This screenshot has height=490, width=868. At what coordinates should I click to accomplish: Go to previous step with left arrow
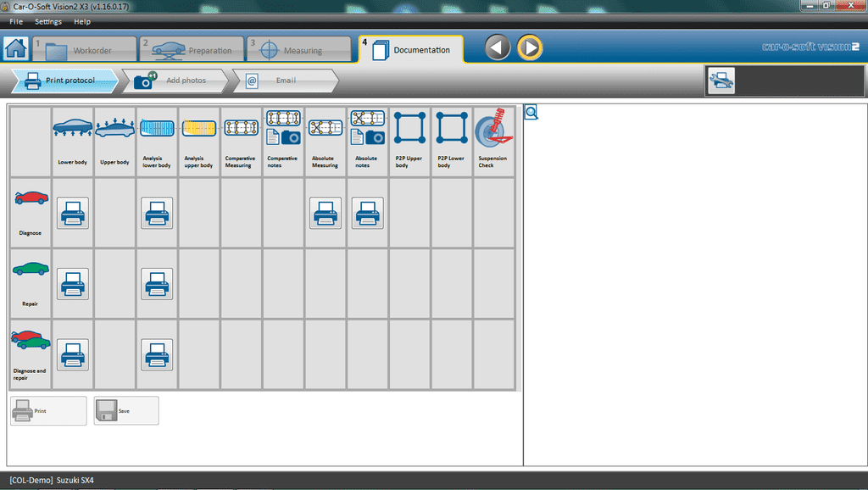[498, 47]
